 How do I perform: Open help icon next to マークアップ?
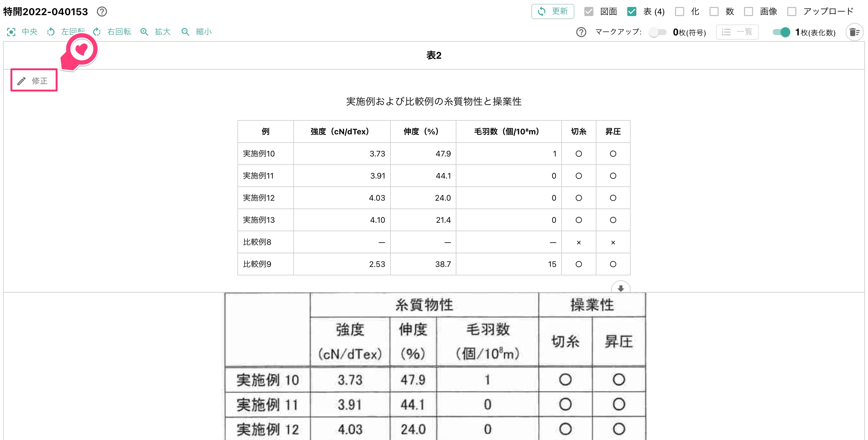pyautogui.click(x=581, y=32)
